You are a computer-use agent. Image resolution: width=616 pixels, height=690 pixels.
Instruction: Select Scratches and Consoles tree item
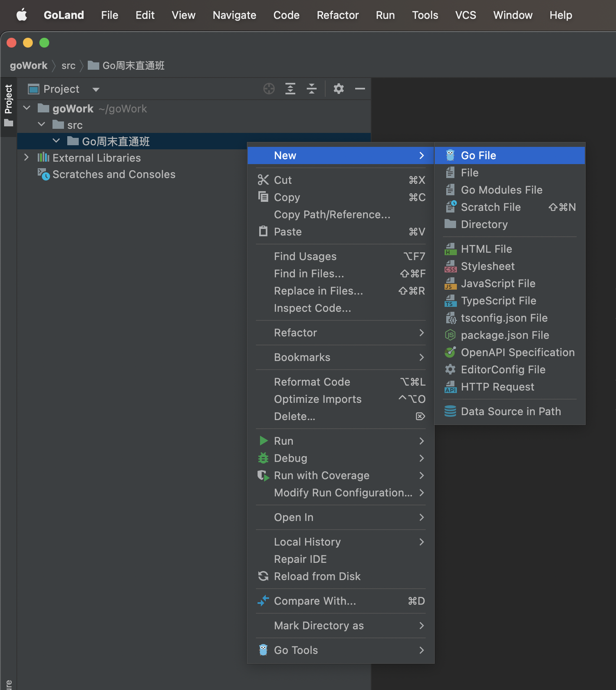click(x=114, y=174)
